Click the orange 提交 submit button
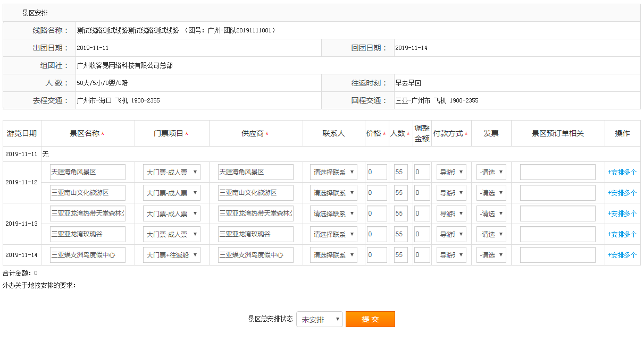Screen dimensions: 644x342 coord(370,319)
